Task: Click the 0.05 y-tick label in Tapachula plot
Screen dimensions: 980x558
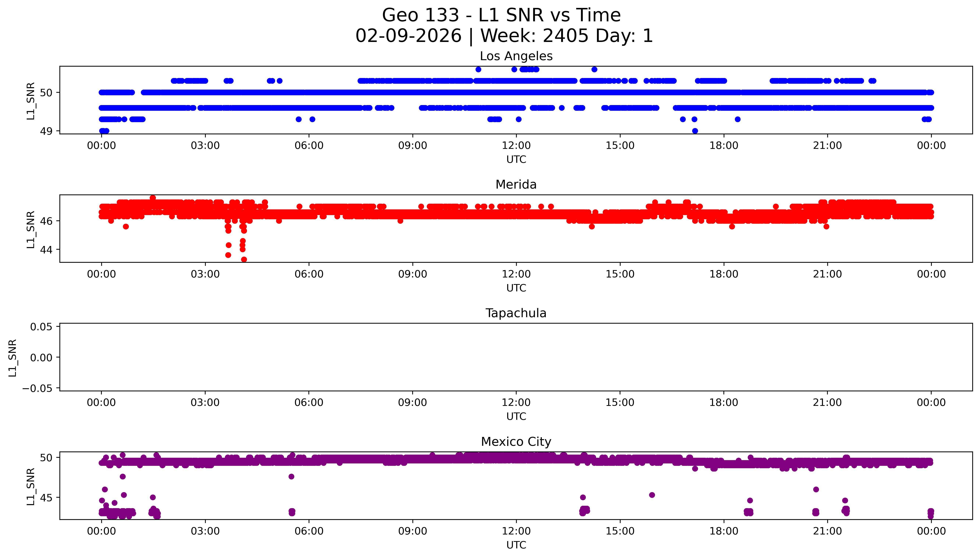Action: point(41,327)
